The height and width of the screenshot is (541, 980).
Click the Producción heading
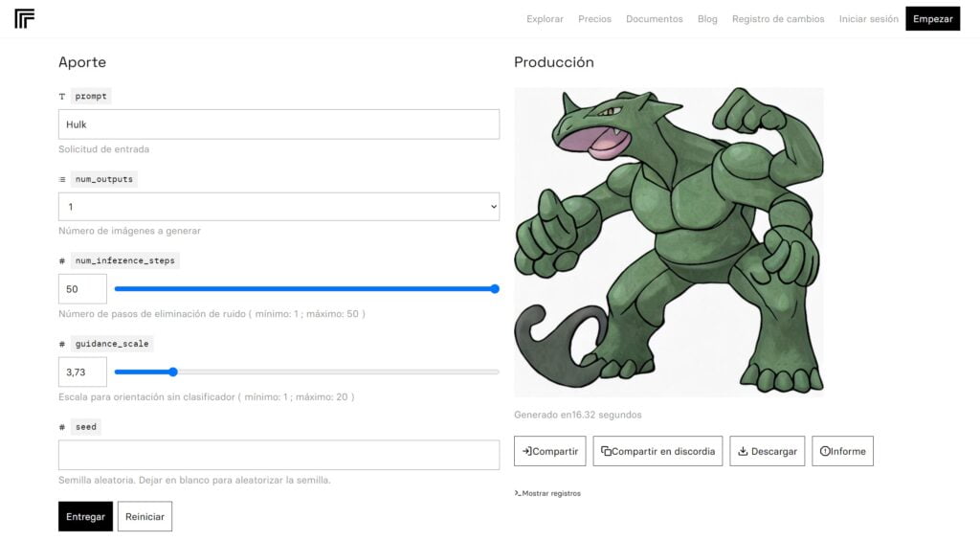(x=554, y=62)
